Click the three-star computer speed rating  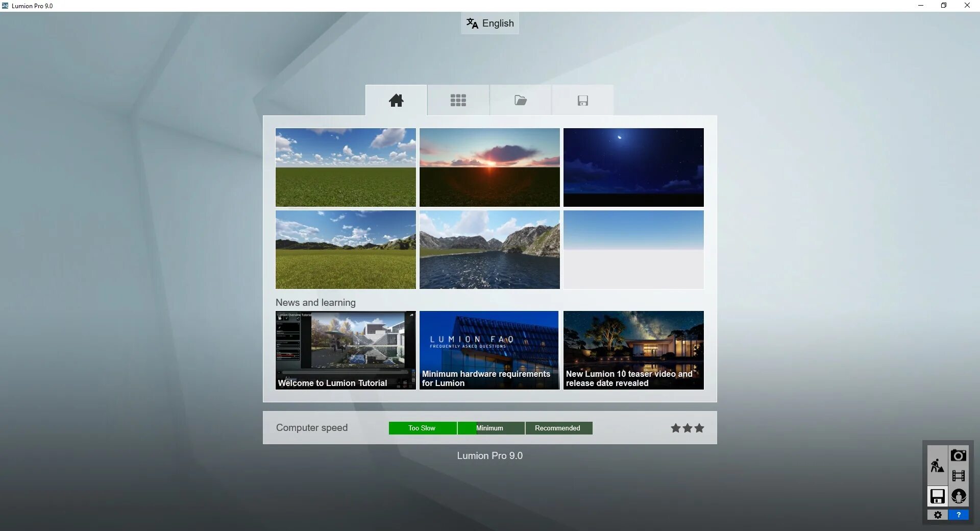click(x=687, y=428)
